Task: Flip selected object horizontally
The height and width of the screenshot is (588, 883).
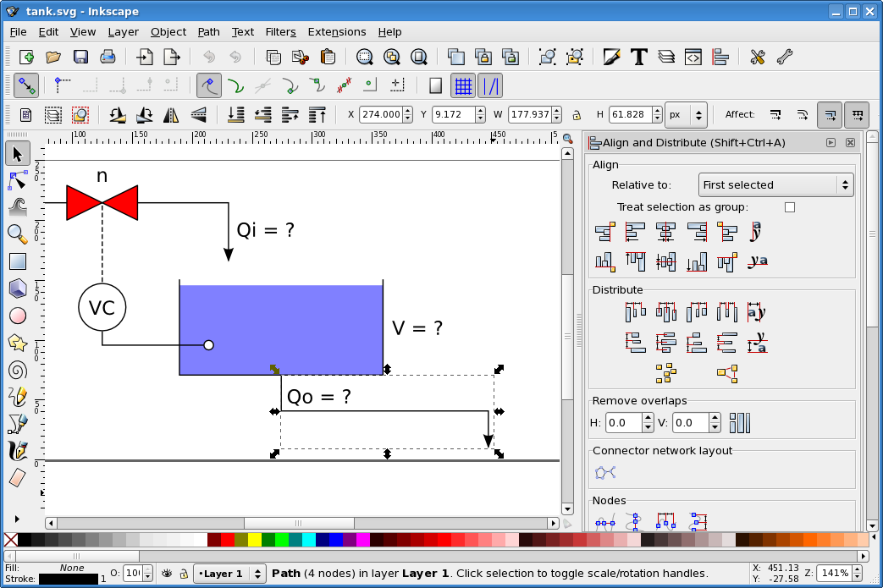Action: [171, 115]
